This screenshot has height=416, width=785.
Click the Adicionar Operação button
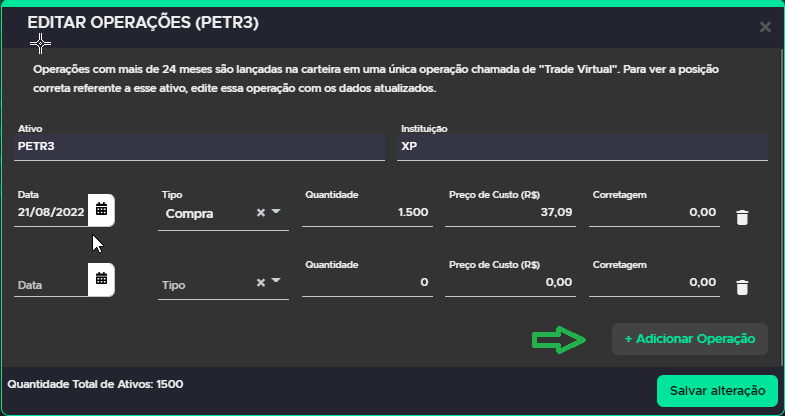689,339
